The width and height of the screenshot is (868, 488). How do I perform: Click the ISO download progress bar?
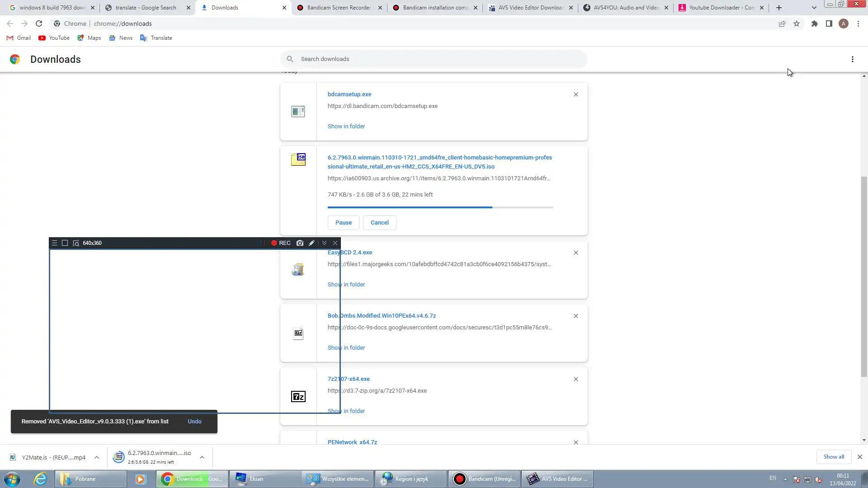point(440,207)
